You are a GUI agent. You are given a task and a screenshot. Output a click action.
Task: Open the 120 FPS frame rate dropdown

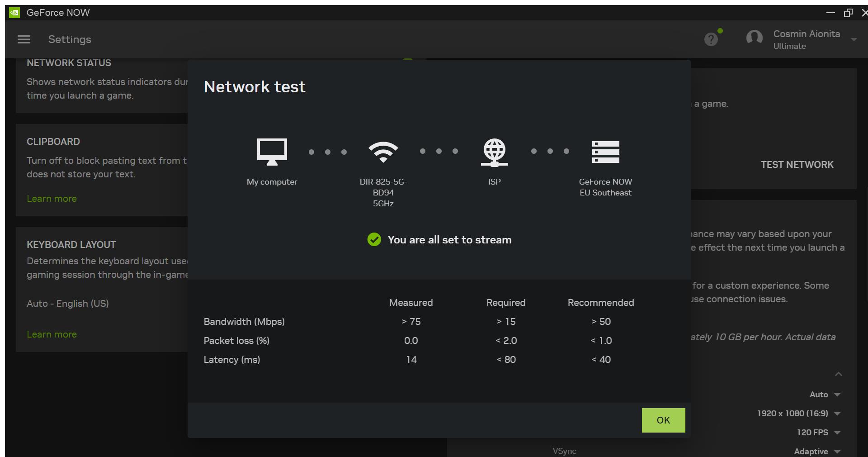[x=818, y=433]
